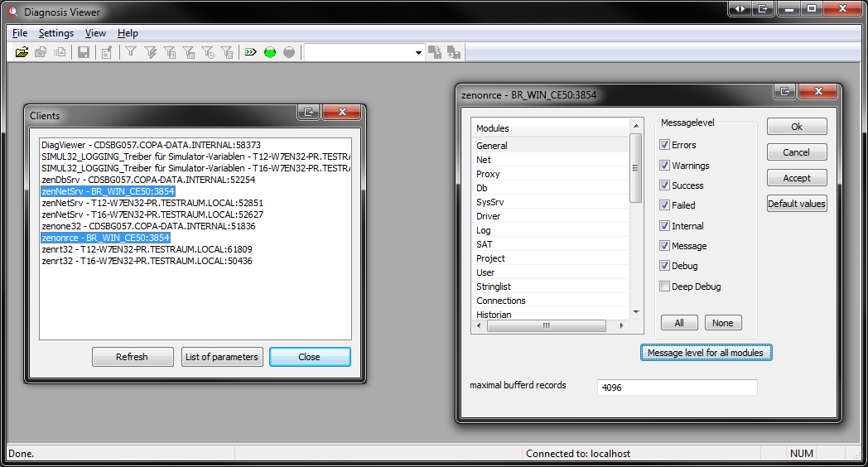Viewport: 868px width, 467px height.
Task: Click the green double-arrow toolbar icon
Action: [251, 52]
